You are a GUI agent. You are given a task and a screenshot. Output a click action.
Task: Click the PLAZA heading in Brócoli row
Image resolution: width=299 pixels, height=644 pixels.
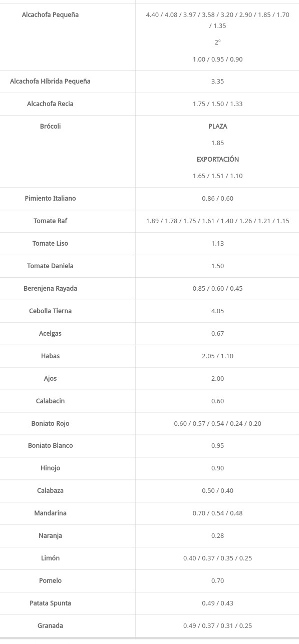pyautogui.click(x=217, y=126)
